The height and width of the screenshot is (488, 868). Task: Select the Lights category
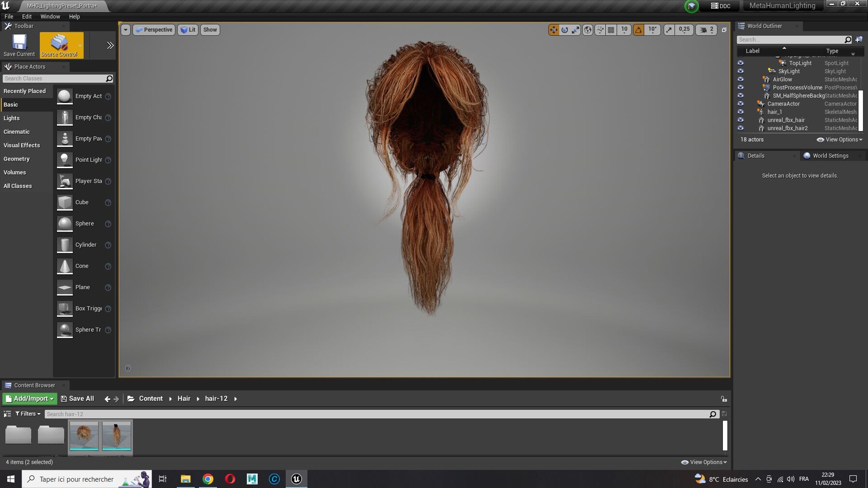pyautogui.click(x=27, y=118)
